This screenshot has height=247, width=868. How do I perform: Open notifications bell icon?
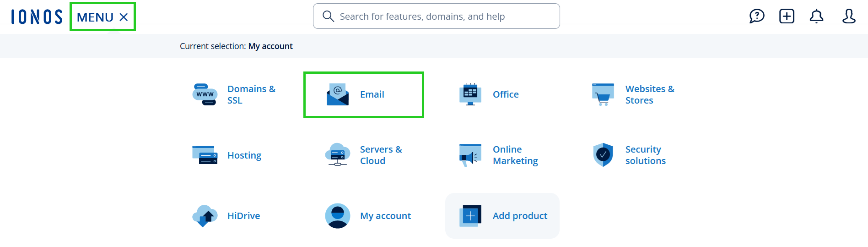[816, 16]
